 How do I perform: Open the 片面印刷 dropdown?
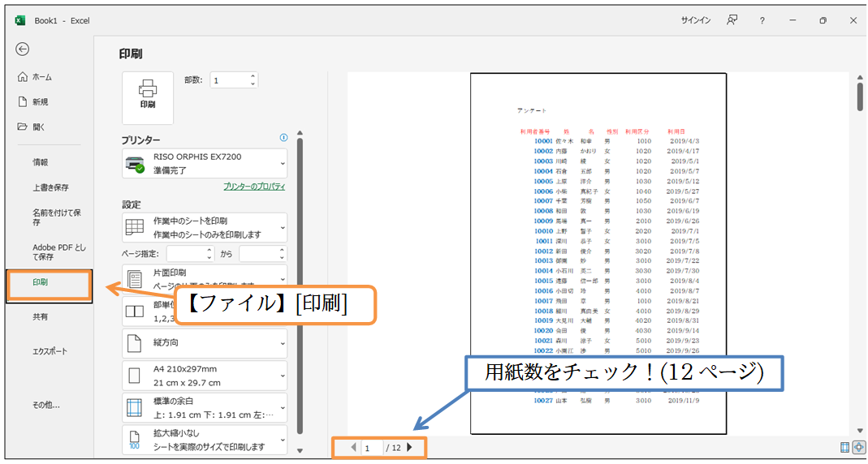pos(205,278)
